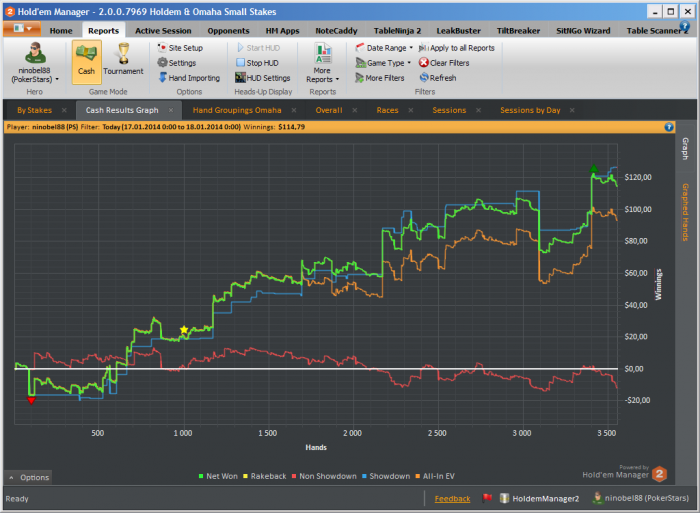
Task: Open the Hero player selector icon
Action: click(35, 53)
